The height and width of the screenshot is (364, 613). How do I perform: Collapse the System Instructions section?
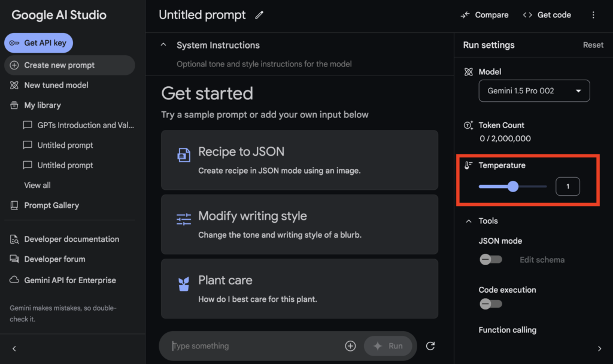coord(163,45)
